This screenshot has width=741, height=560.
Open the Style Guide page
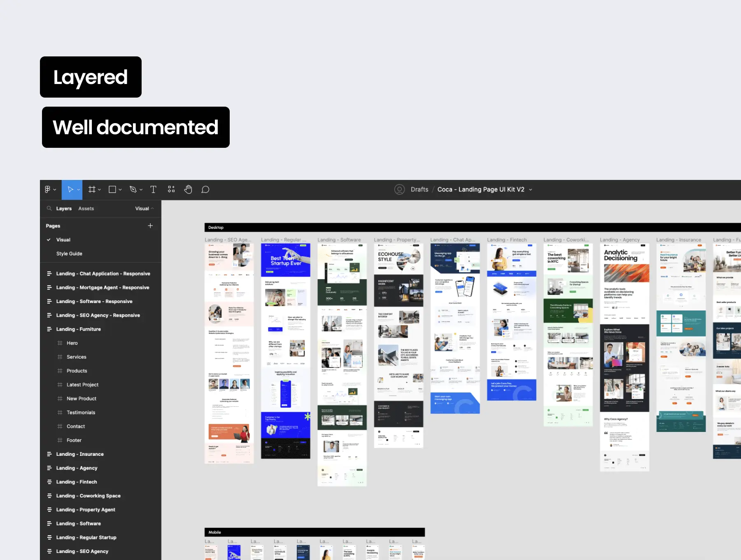point(69,254)
